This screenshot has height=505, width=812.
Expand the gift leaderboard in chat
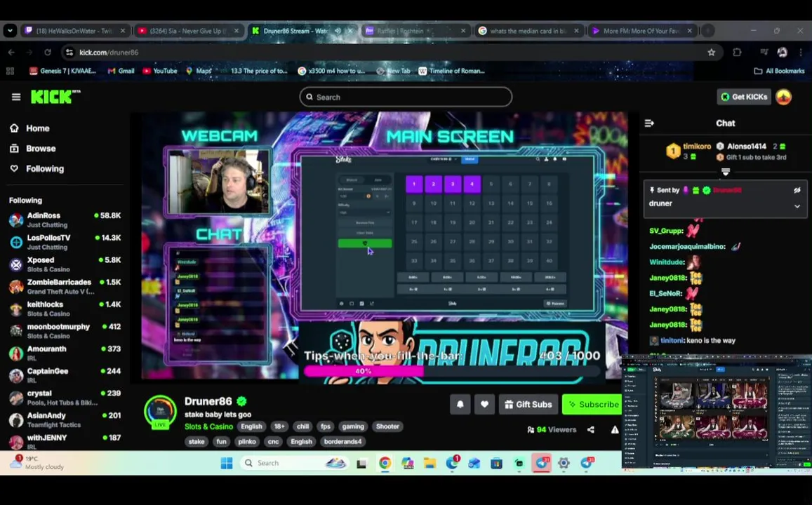[x=726, y=171]
